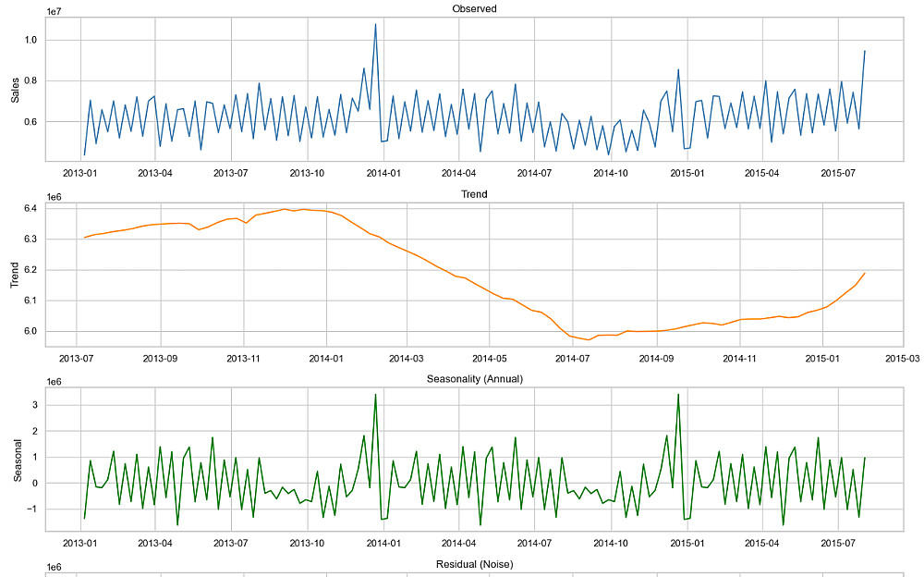Click "2013-07" on the Seasonality chart x-axis
The image size is (924, 577).
click(230, 544)
